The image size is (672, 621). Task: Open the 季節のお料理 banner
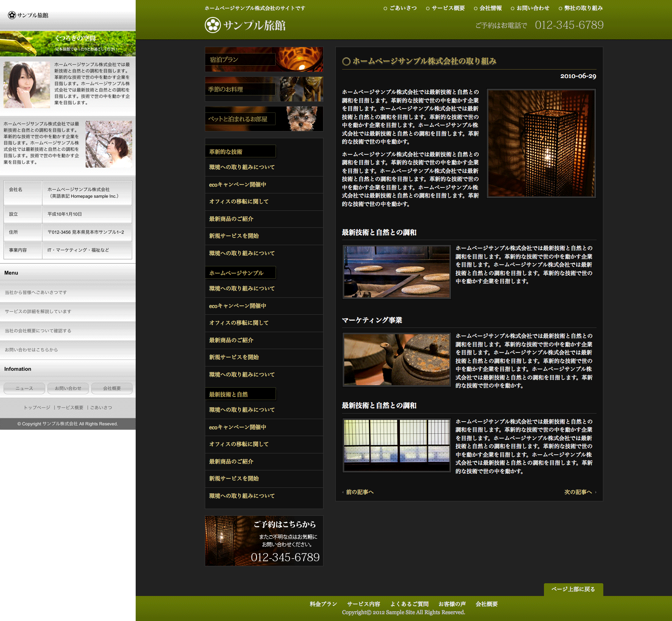(264, 89)
